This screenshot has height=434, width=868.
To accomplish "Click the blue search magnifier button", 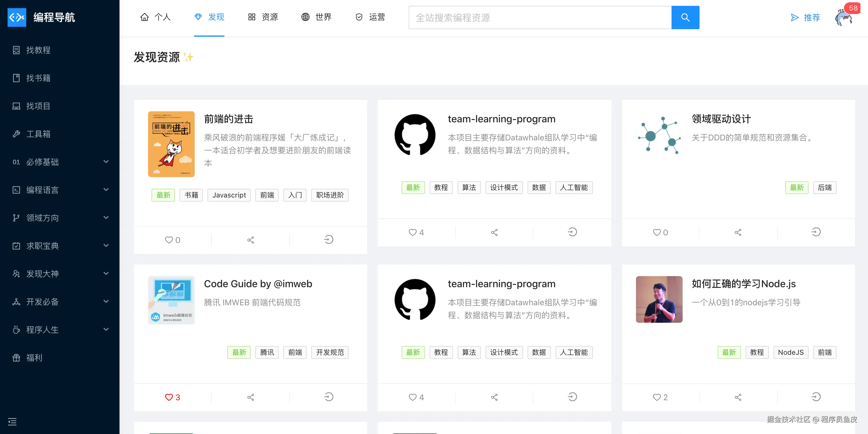I will pyautogui.click(x=685, y=17).
